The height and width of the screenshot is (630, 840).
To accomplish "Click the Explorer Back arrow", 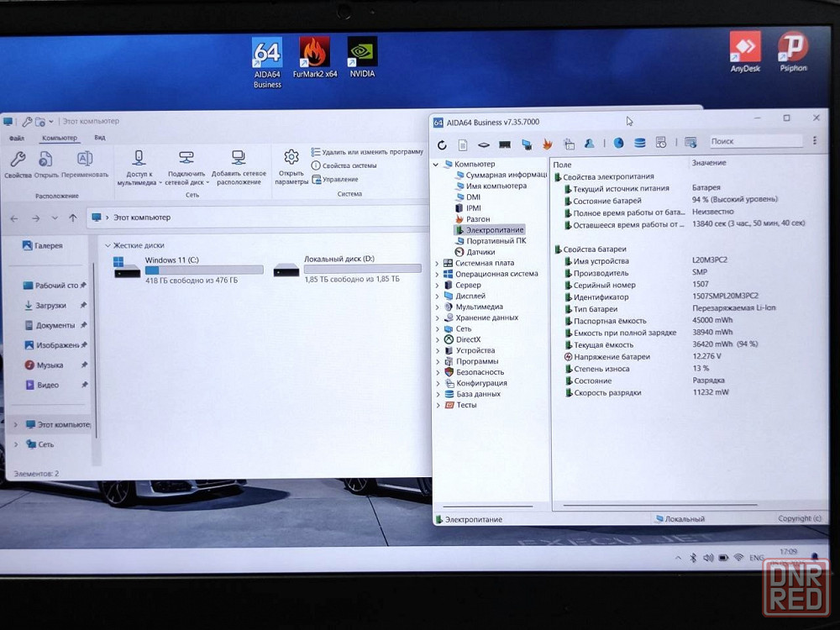I will coord(14,218).
